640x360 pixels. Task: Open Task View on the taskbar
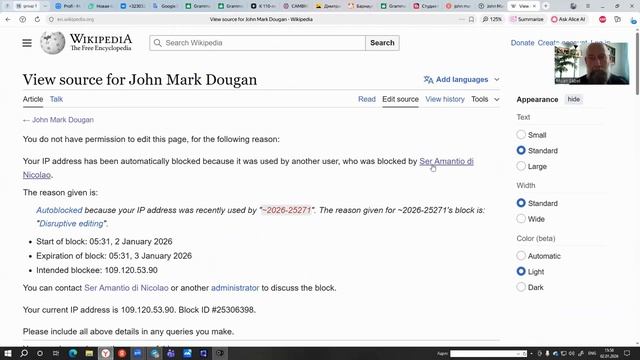point(56,353)
